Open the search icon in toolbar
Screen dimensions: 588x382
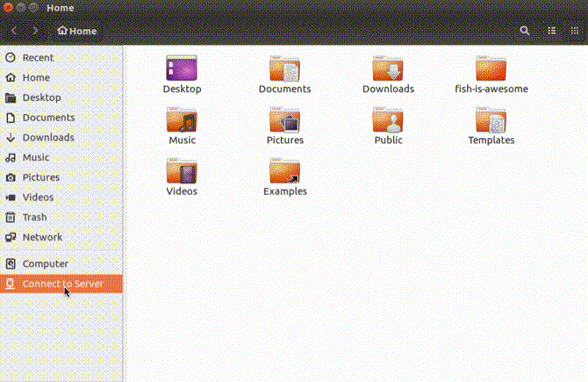coord(525,31)
